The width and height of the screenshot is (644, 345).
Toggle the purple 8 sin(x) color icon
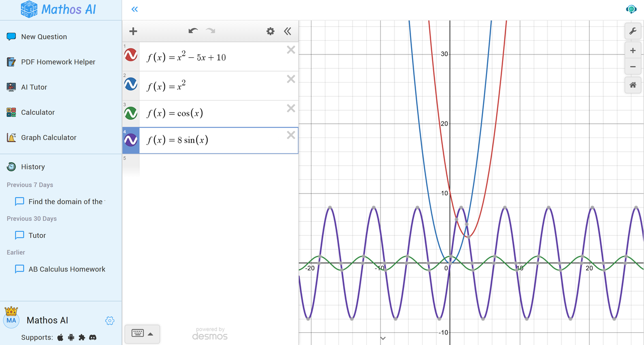131,140
